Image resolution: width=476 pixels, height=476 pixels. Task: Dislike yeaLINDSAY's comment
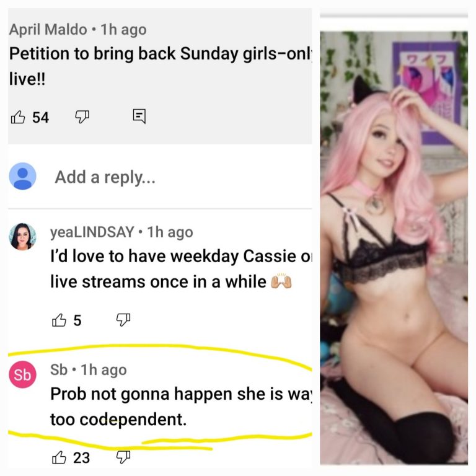tap(123, 320)
